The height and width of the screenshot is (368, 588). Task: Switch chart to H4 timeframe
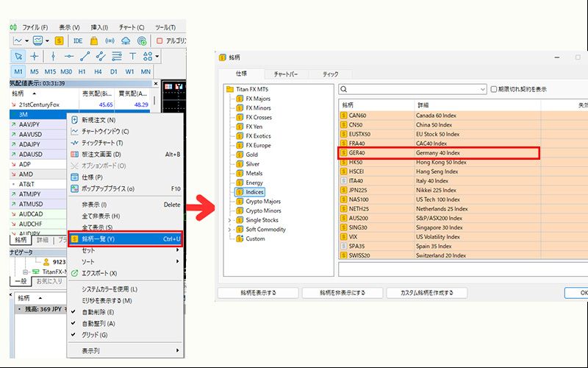[x=98, y=71]
